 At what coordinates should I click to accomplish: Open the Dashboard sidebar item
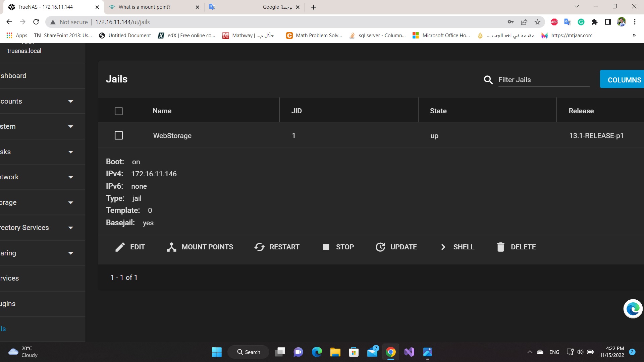point(13,76)
